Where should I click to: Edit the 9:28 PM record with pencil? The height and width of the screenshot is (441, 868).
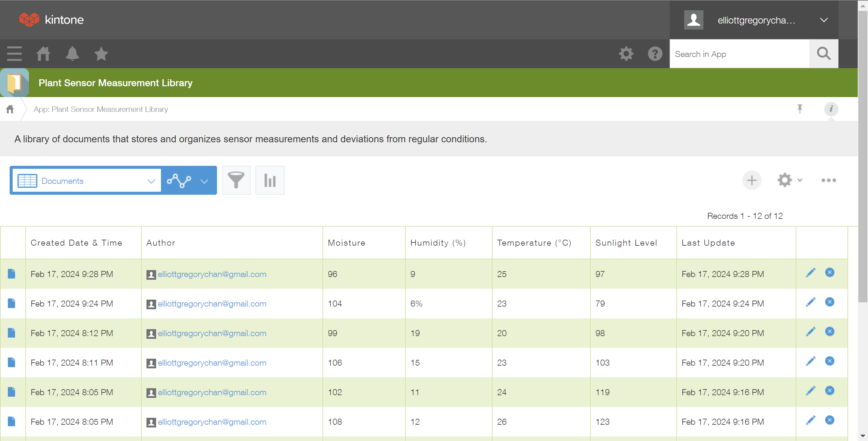[x=810, y=272]
